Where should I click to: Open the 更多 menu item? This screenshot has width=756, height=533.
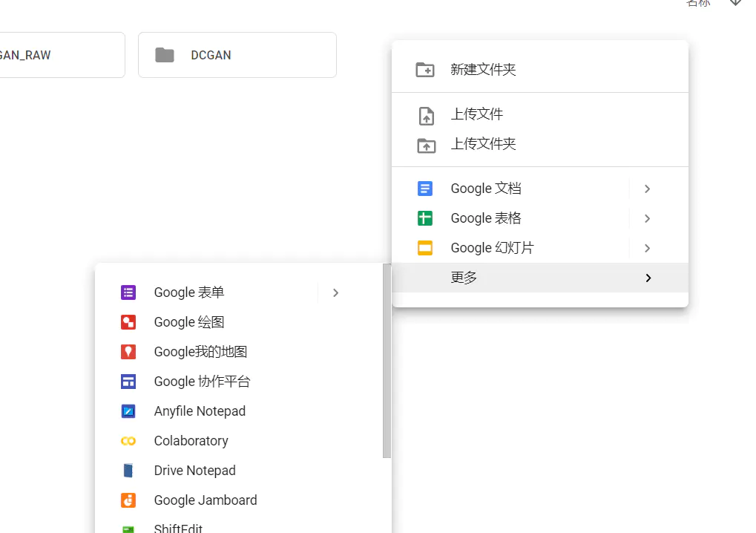point(540,278)
